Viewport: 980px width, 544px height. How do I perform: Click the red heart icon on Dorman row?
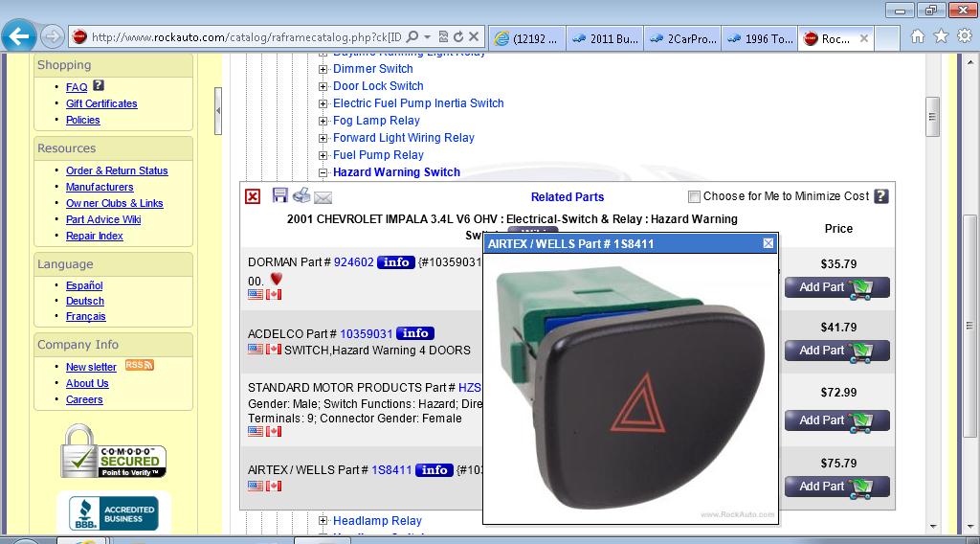click(x=277, y=279)
